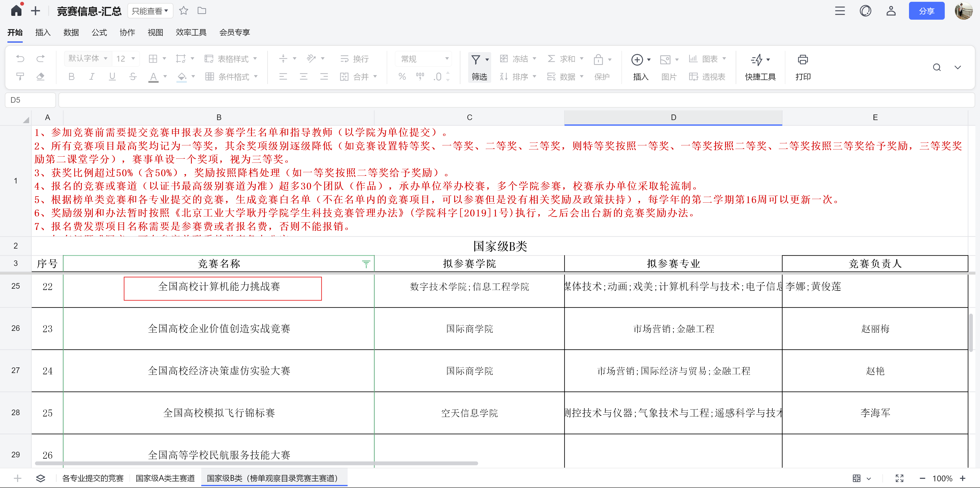Click the redo icon
980x488 pixels.
[x=40, y=59]
